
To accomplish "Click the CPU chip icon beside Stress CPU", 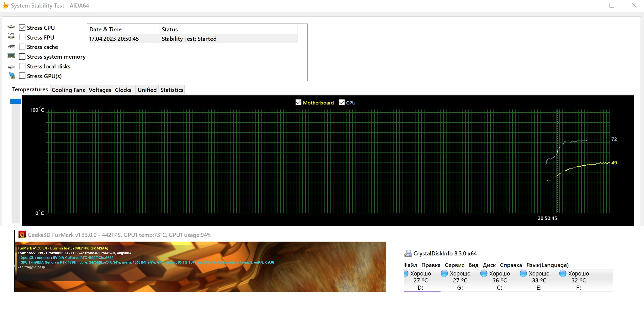I will 11,27.
